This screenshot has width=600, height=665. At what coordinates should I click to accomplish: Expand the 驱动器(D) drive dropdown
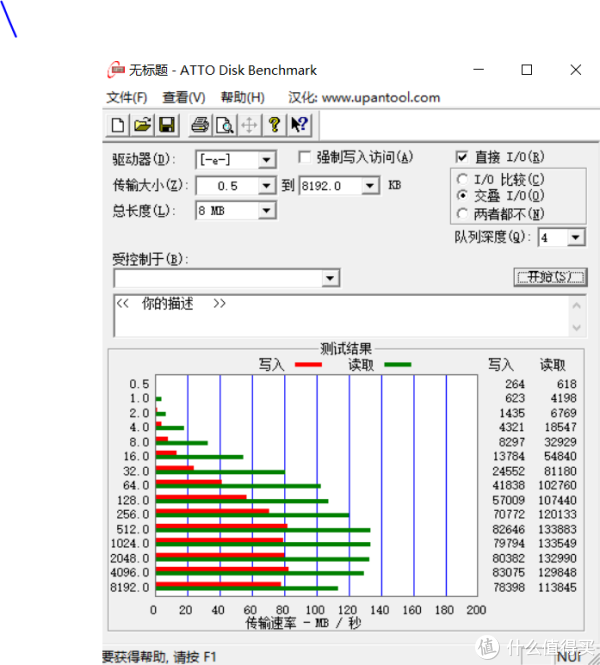pos(267,160)
